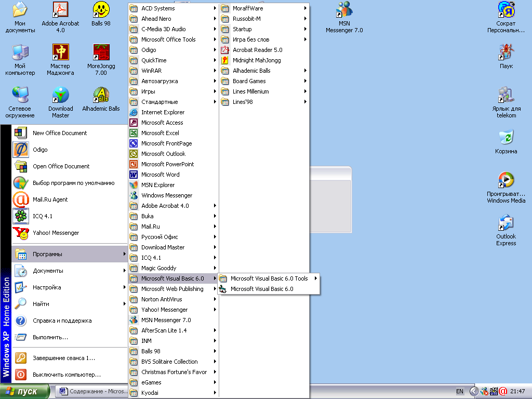
Task: Click the tray expand chevron button
Action: pos(474,391)
